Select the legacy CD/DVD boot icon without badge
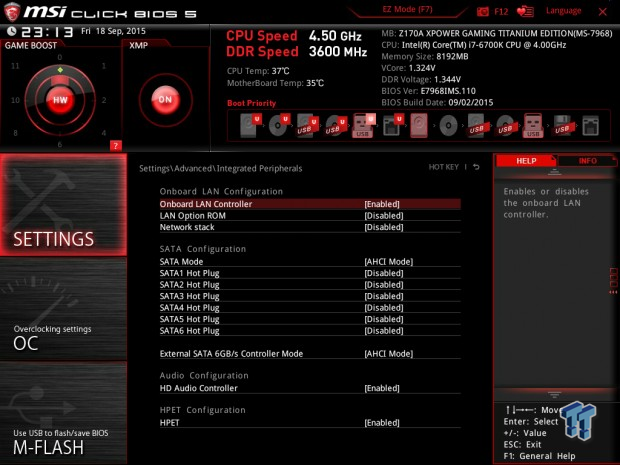620x465 pixels. pyautogui.click(x=448, y=126)
